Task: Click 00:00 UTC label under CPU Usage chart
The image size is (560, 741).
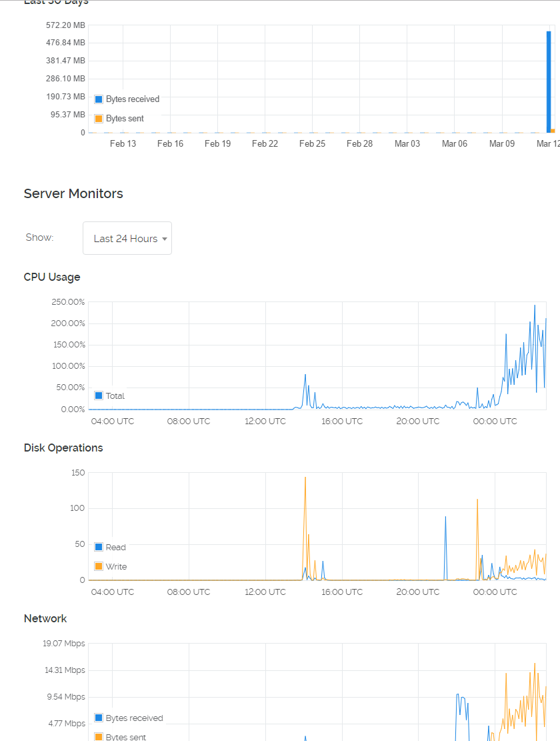Action: pos(495,421)
